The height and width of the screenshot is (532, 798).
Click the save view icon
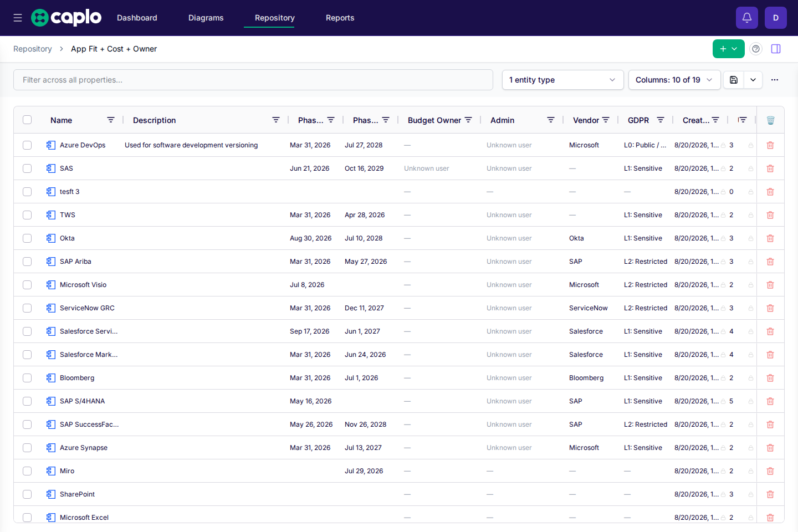(x=734, y=80)
